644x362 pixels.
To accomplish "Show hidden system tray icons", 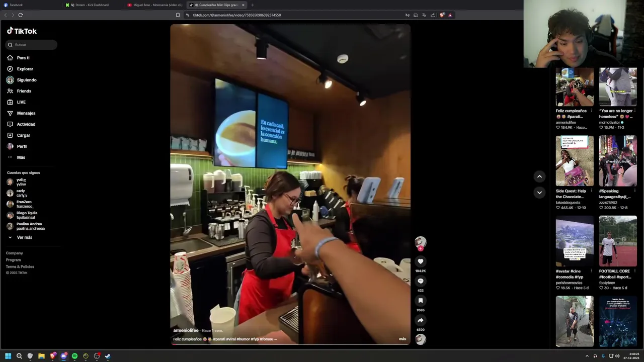I will 587,356.
